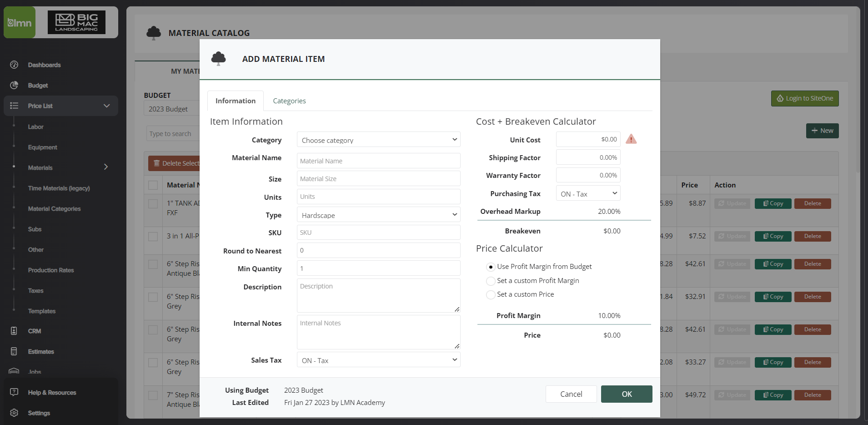Open Labor in Price List
Viewport: 868px width, 425px height.
pos(35,126)
